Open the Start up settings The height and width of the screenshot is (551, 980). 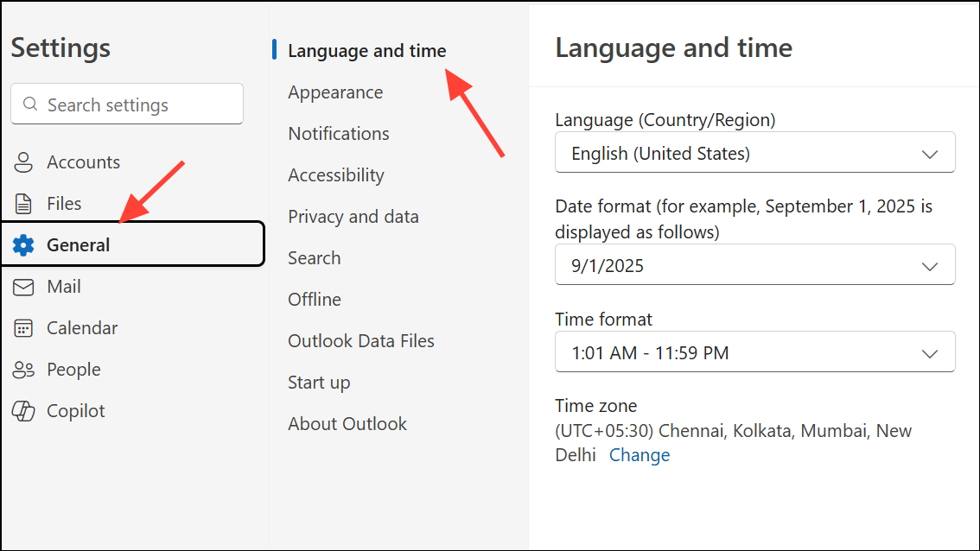pyautogui.click(x=319, y=383)
